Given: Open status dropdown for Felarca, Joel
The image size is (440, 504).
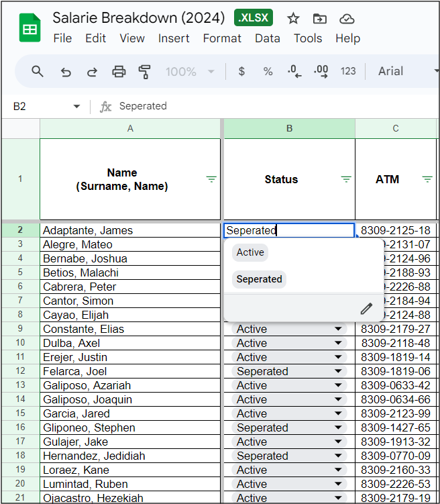Looking at the screenshot, I should 338,371.
